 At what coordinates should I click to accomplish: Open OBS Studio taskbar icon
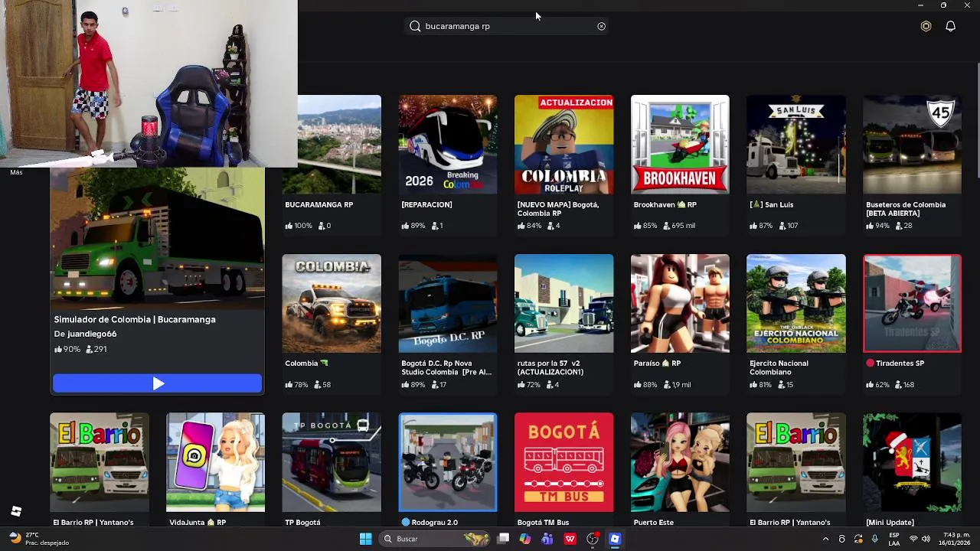point(592,539)
